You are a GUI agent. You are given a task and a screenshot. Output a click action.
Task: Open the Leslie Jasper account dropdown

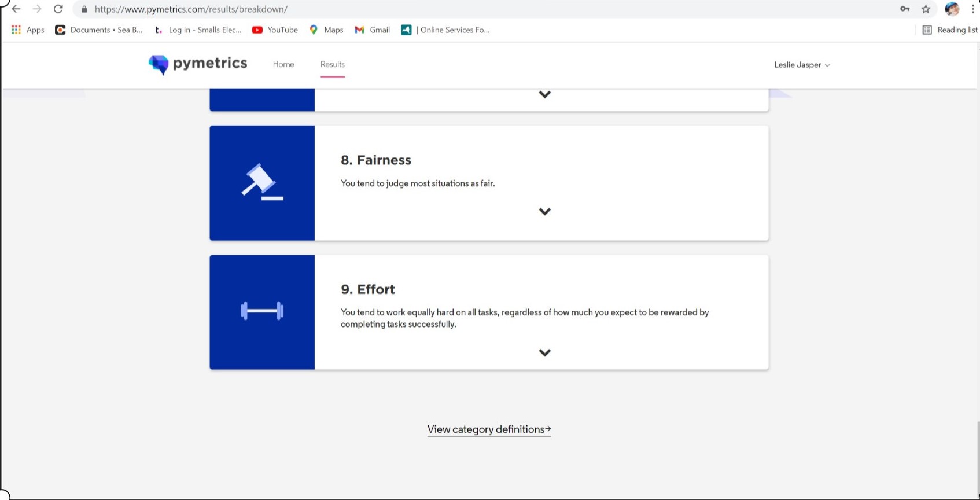tap(802, 65)
